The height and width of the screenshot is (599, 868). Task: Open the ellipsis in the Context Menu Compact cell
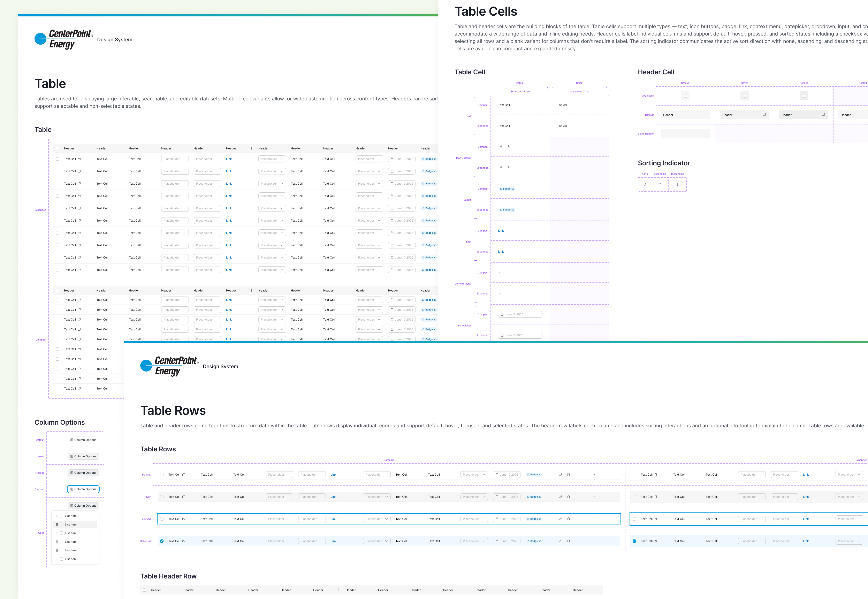[x=501, y=272]
